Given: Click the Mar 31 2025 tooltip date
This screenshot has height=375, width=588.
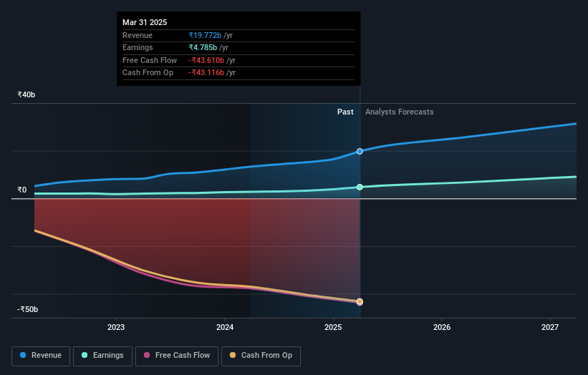Looking at the screenshot, I should click(x=145, y=22).
